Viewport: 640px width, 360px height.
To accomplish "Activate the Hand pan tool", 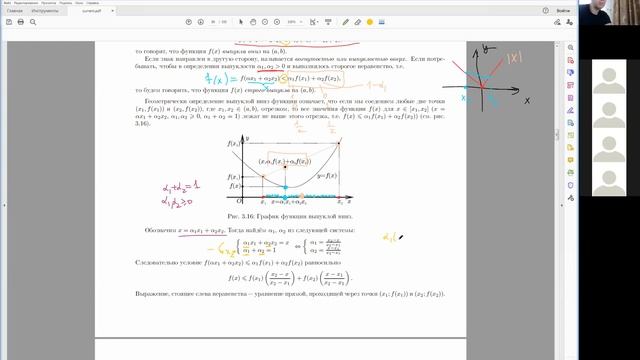I will [253, 22].
